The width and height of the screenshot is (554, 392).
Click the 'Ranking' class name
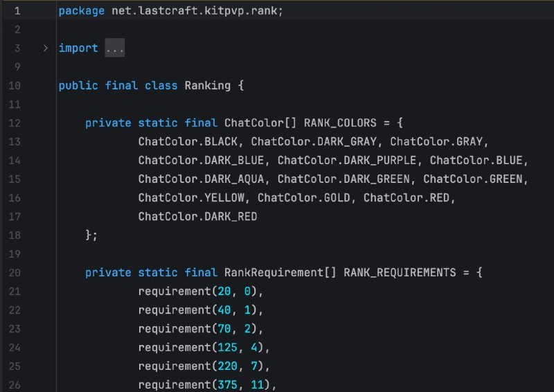click(x=207, y=86)
